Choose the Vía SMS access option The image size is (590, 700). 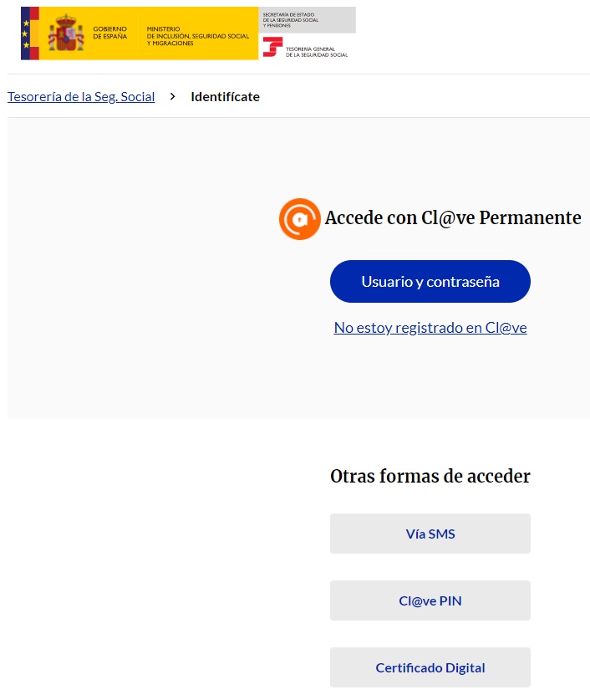coord(430,534)
